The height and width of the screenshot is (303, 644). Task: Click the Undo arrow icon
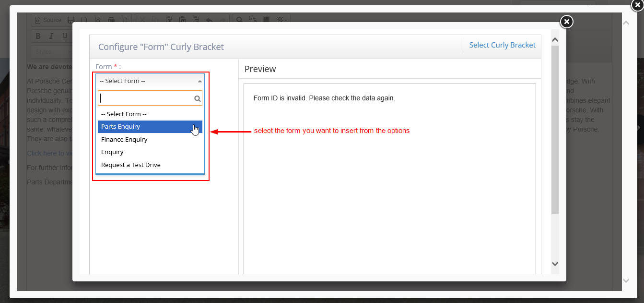(x=209, y=20)
